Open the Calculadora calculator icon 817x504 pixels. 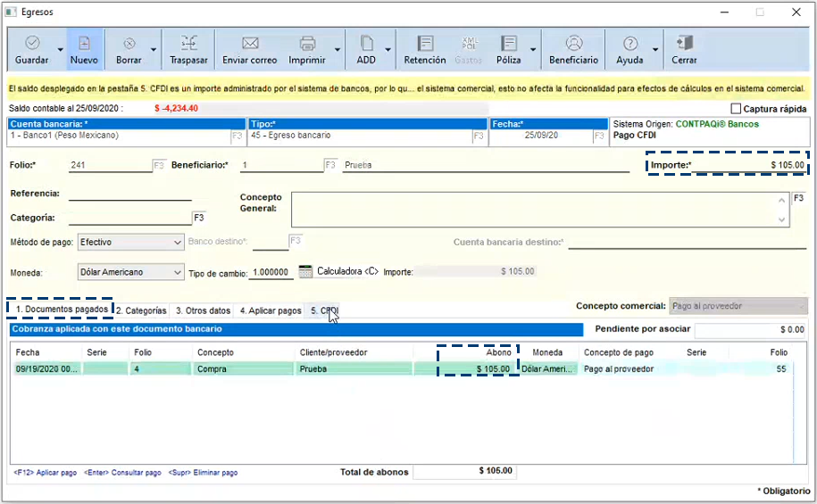tap(305, 271)
